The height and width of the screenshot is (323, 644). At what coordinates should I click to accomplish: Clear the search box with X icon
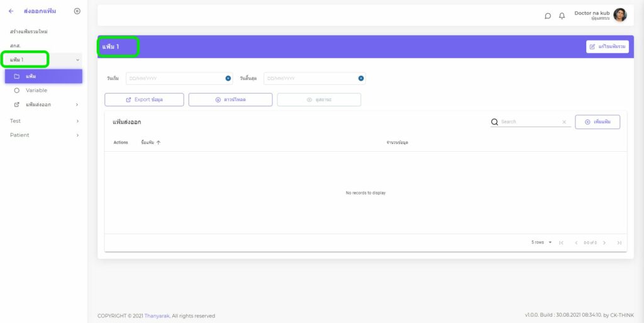(x=564, y=122)
